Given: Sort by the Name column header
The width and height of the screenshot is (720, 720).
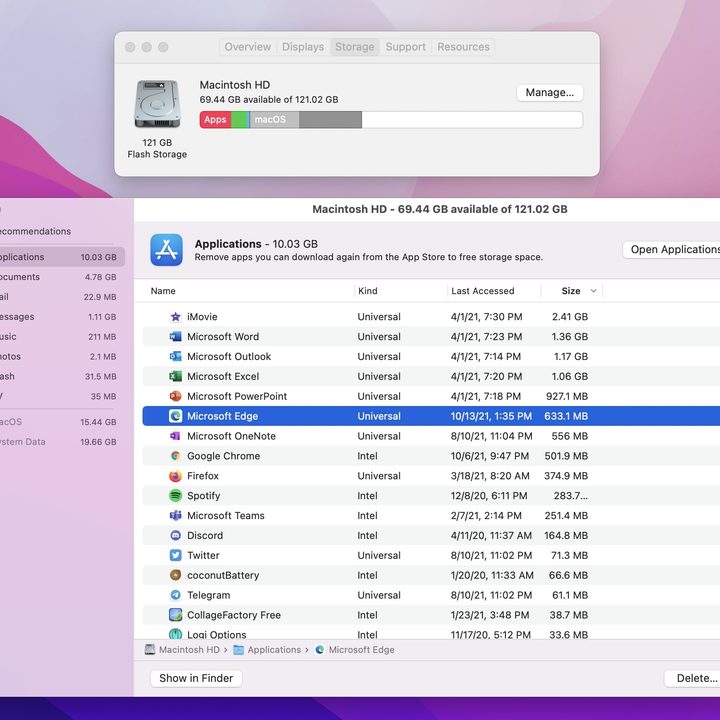Looking at the screenshot, I should 163,291.
